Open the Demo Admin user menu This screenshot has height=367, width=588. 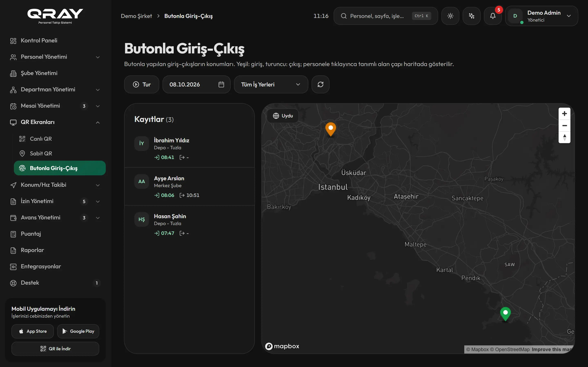point(542,16)
